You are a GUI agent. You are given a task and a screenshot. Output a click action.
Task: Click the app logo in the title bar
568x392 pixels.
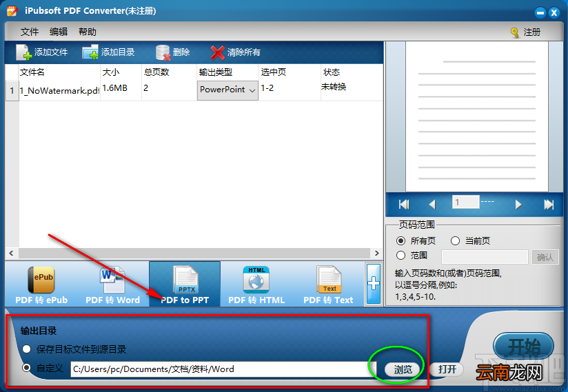pyautogui.click(x=12, y=10)
